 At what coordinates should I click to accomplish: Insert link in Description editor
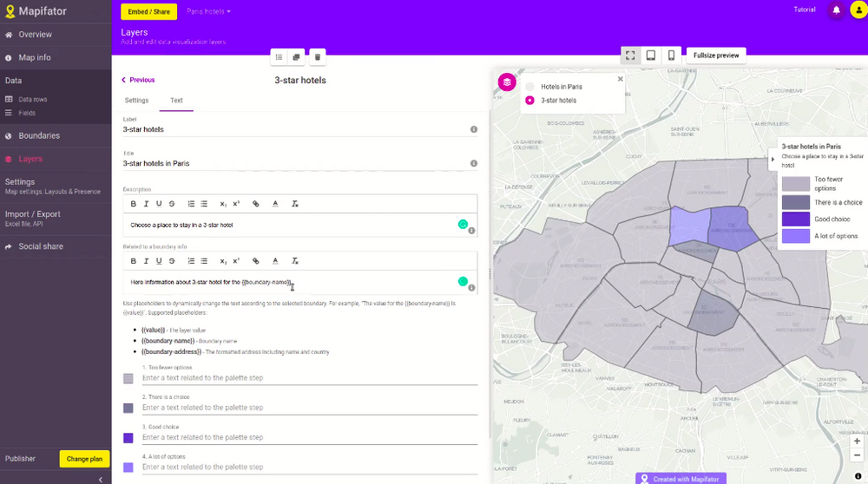[x=256, y=204]
